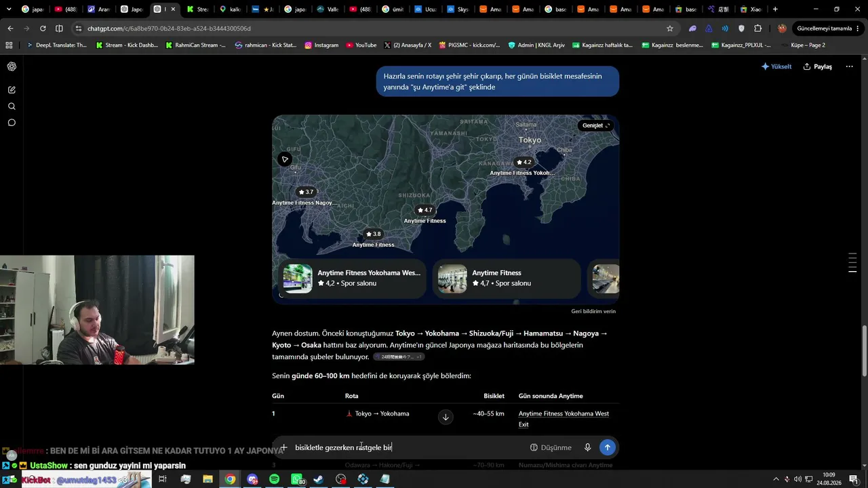Open the Instagram bookmark
Image resolution: width=868 pixels, height=488 pixels.
(x=321, y=45)
